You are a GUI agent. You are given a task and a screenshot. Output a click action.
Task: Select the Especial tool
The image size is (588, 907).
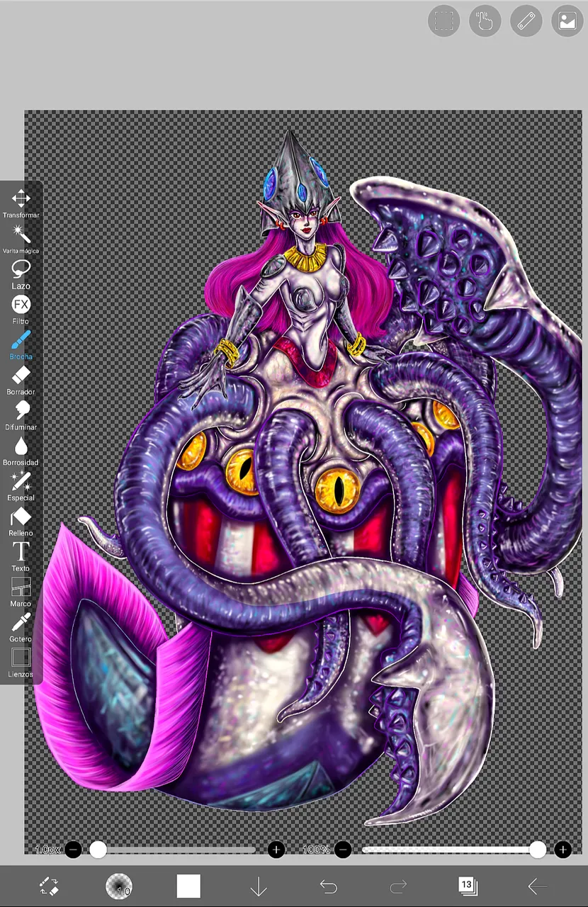tap(21, 486)
